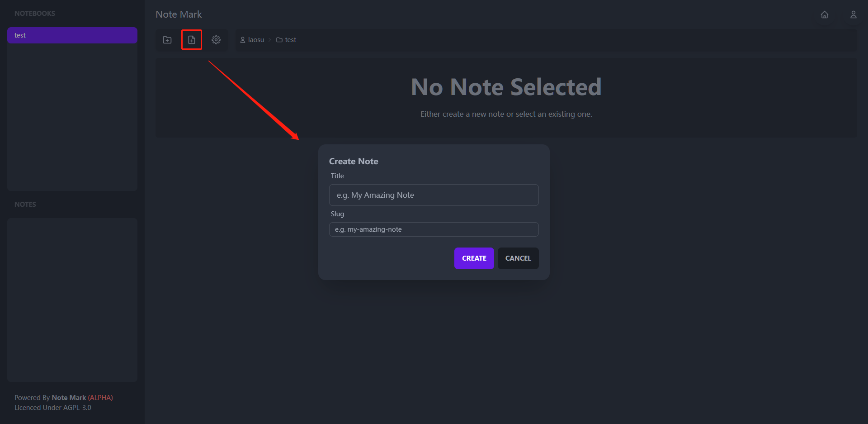Dismiss the dialog with CANCEL
Screen dimensions: 868x424
(x=518, y=258)
